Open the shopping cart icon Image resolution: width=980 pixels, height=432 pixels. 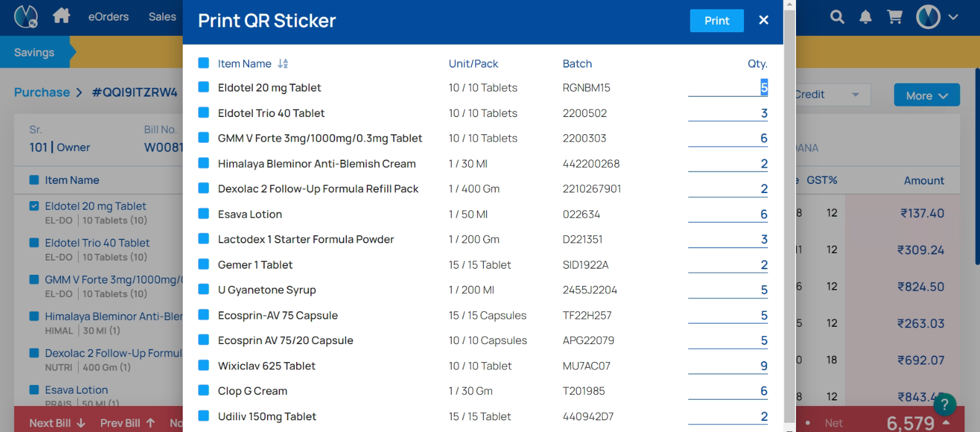click(x=895, y=17)
